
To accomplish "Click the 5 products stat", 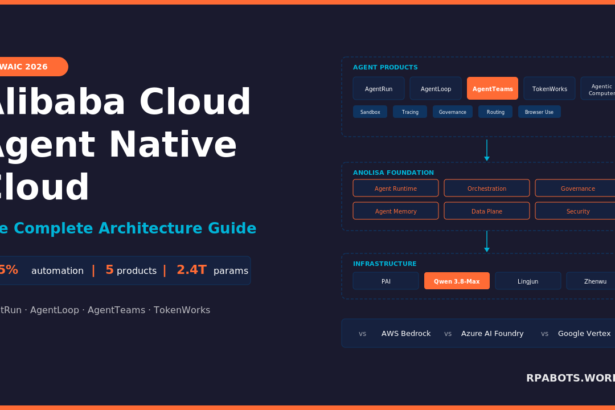I will tap(131, 270).
